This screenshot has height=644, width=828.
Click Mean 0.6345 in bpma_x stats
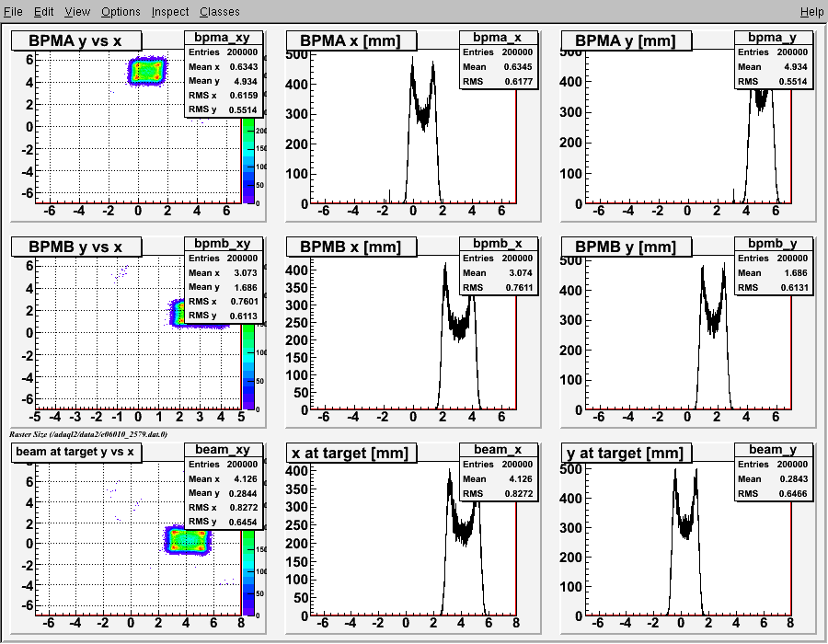pos(498,67)
